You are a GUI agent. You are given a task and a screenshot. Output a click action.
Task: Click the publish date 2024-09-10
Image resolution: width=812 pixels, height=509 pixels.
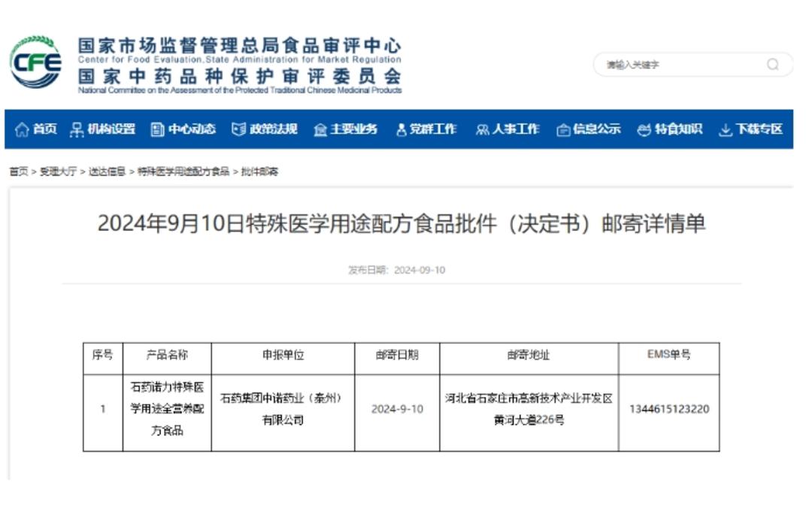[420, 271]
